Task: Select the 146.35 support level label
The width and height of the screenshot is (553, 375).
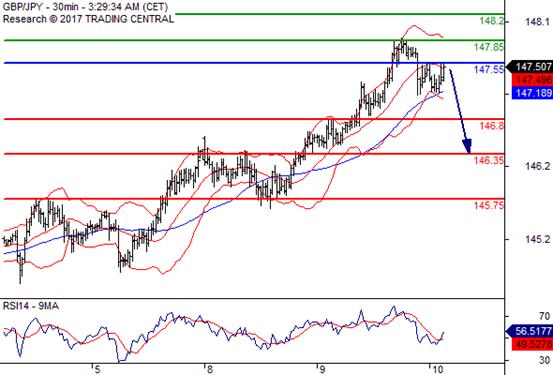Action: [x=489, y=161]
